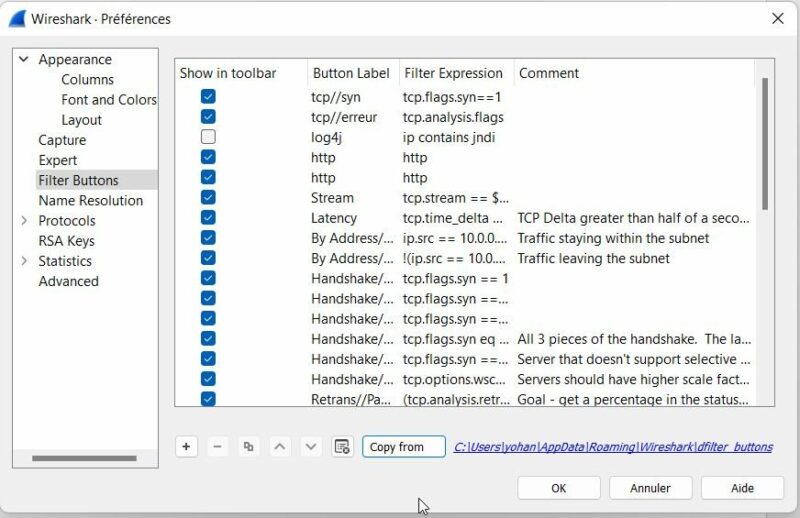Select the log4j button label
The image size is (800, 518).
pyautogui.click(x=327, y=137)
